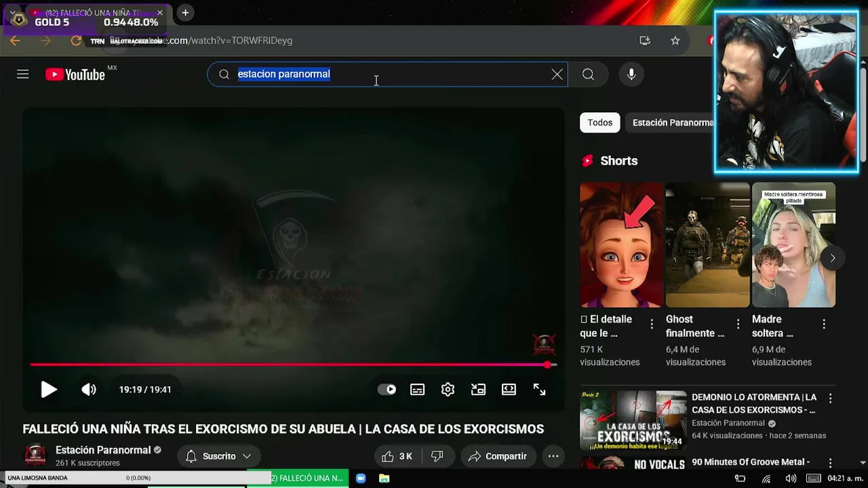Open the 'Madre soltera' Short thumbnail
The height and width of the screenshot is (488, 868).
click(x=793, y=245)
